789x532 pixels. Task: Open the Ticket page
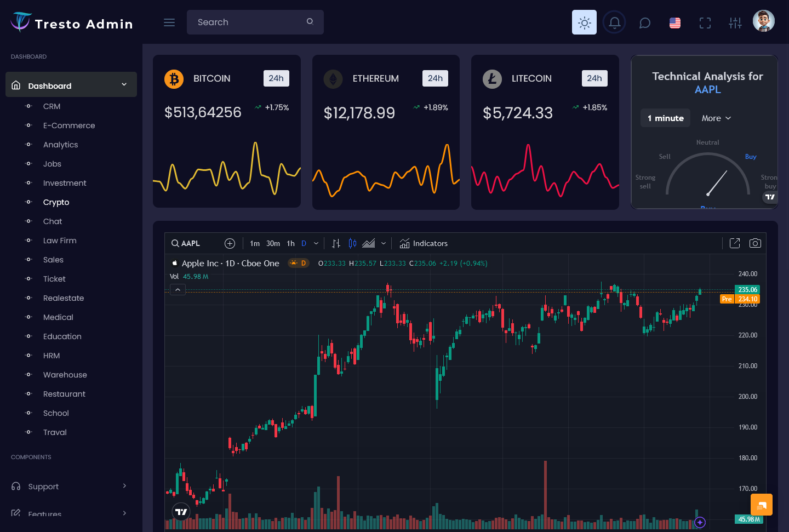[54, 279]
